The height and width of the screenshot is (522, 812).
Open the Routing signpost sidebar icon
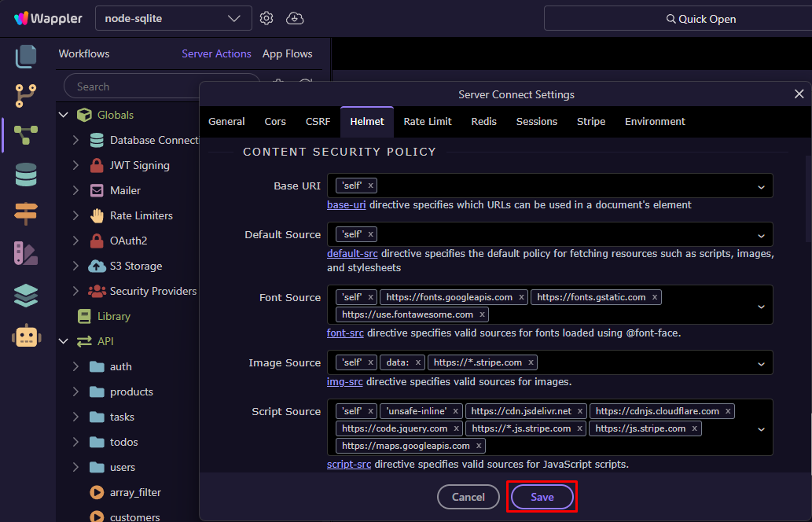click(26, 213)
